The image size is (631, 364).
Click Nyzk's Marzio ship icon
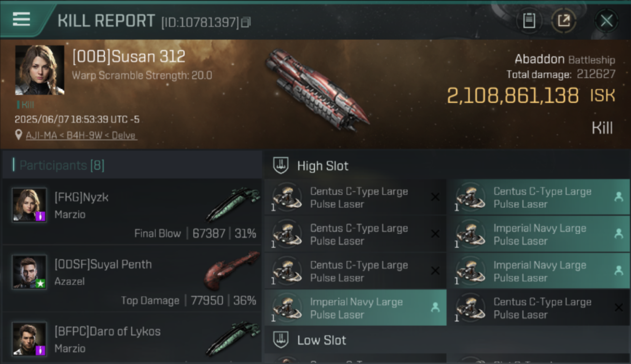[x=232, y=204]
